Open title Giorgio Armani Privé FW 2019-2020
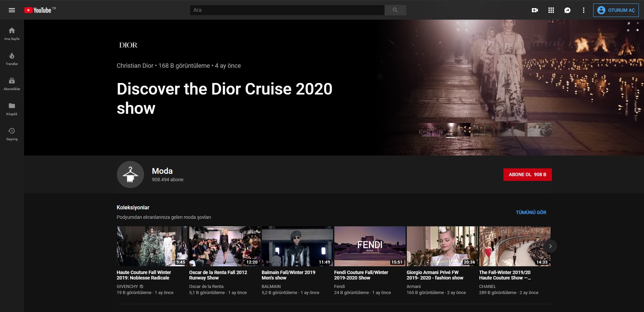644x312 pixels. coord(435,275)
